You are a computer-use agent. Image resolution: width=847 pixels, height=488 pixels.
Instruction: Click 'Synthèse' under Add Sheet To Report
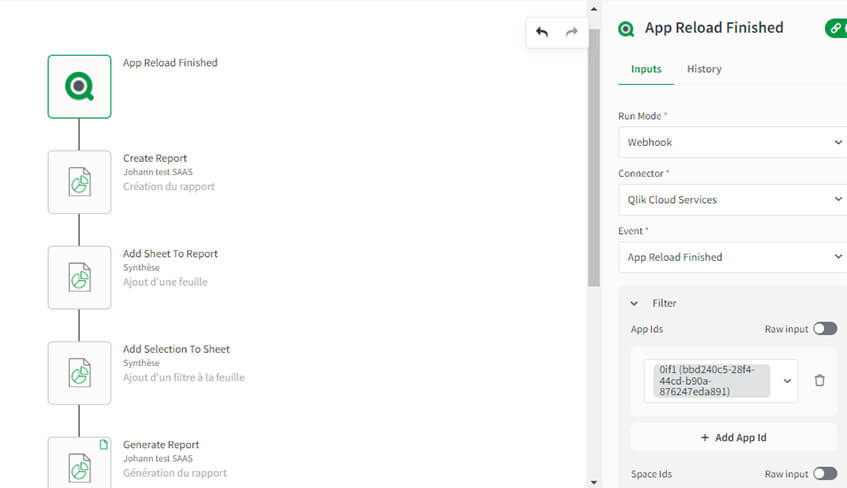coord(141,268)
